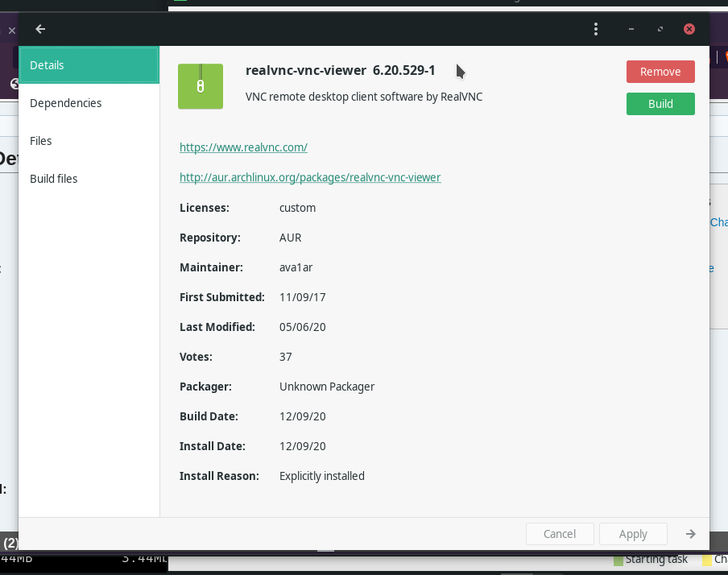This screenshot has width=728, height=575.
Task: Click the First Submitted date 11/09/17
Action: point(302,297)
